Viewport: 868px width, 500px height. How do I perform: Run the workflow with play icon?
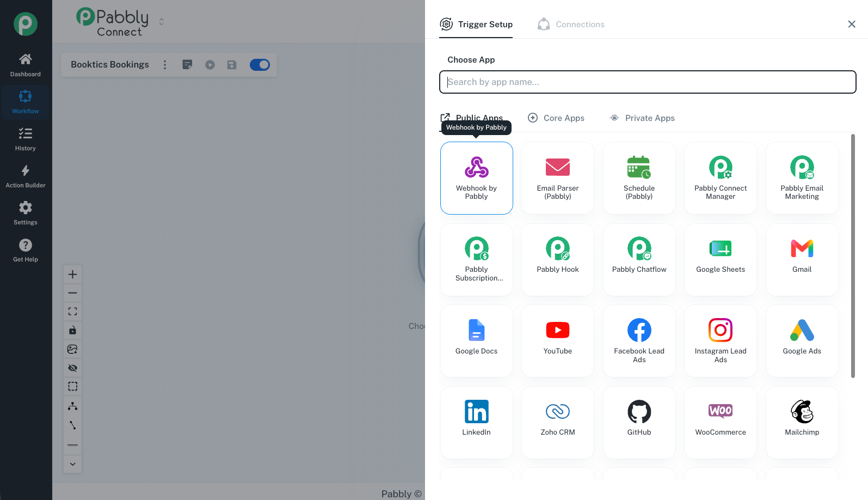point(210,65)
